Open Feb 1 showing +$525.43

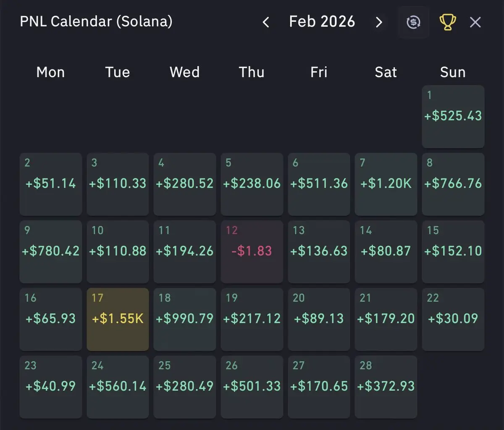coord(453,116)
